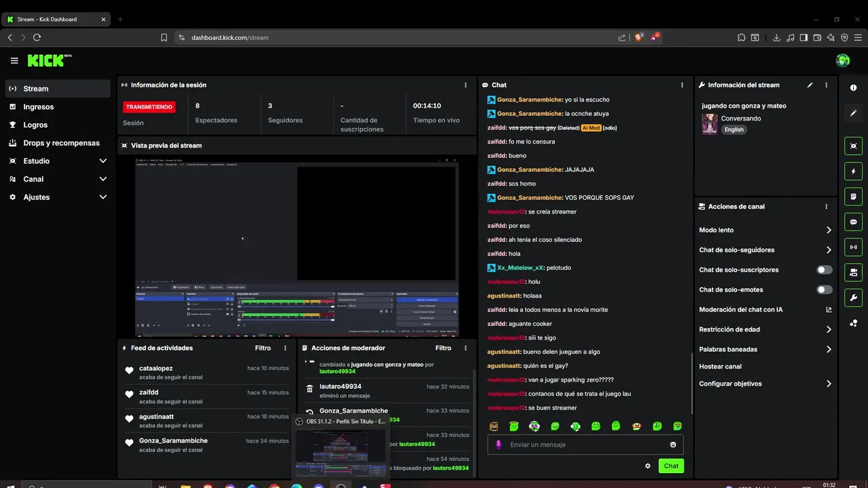The image size is (868, 488).
Task: Click the three-dots cluster icon at sidebar bottom
Action: [x=854, y=323]
